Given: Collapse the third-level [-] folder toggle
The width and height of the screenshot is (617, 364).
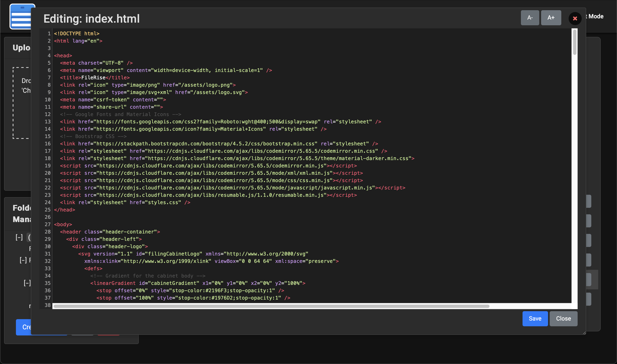Looking at the screenshot, I should pos(27,283).
